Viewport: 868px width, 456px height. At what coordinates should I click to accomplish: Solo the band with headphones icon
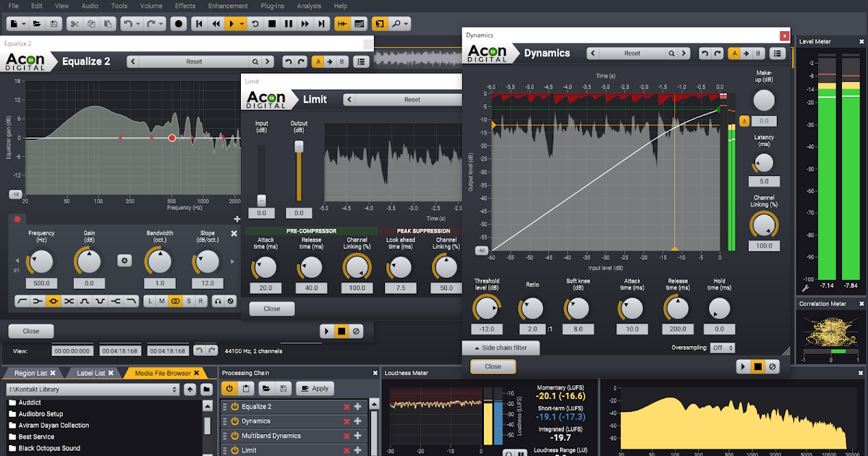pyautogui.click(x=218, y=300)
